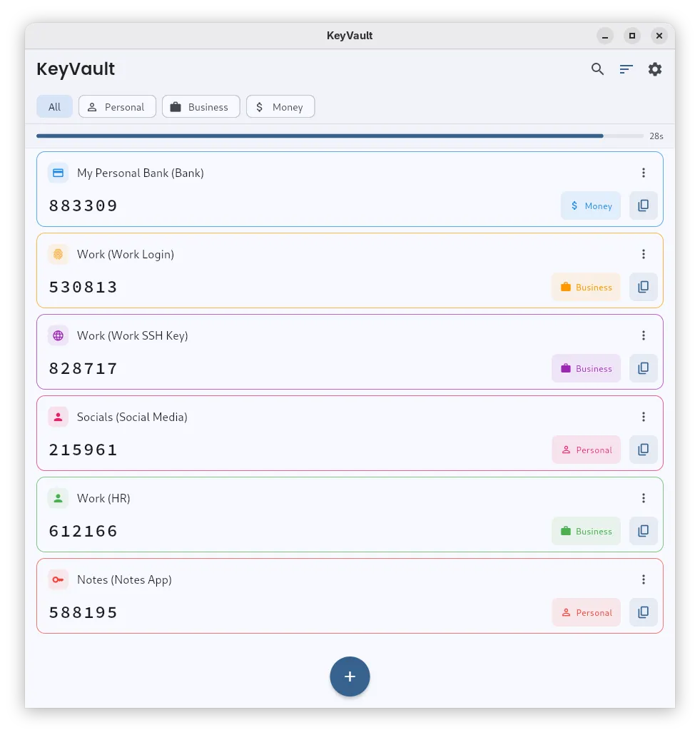Click code 215961
This screenshot has height=735, width=700.
(x=83, y=450)
